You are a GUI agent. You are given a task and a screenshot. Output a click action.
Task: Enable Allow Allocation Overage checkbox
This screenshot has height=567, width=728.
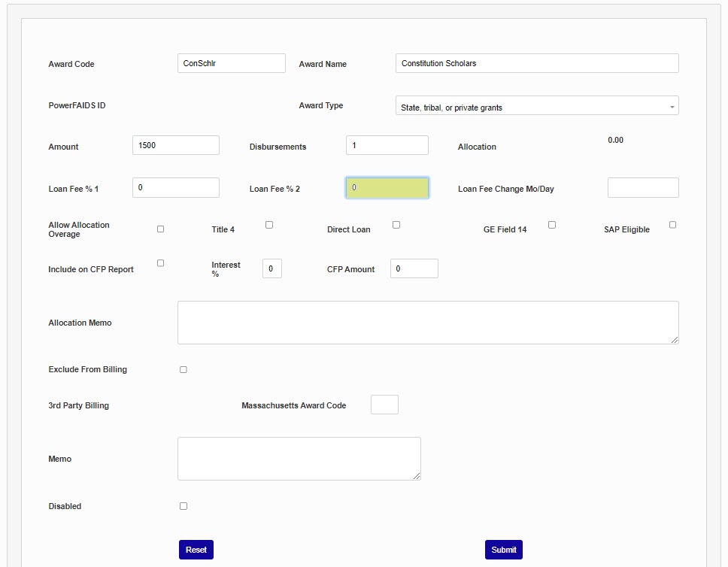(160, 229)
